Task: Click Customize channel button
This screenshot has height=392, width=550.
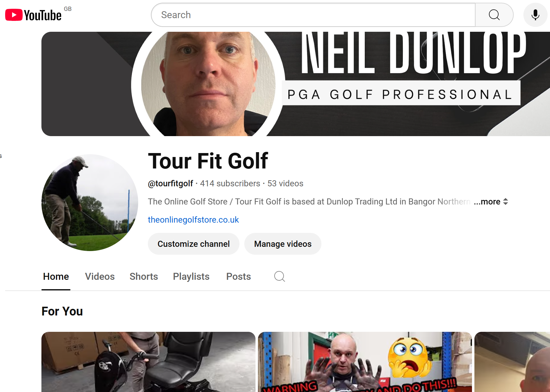Action: click(194, 244)
